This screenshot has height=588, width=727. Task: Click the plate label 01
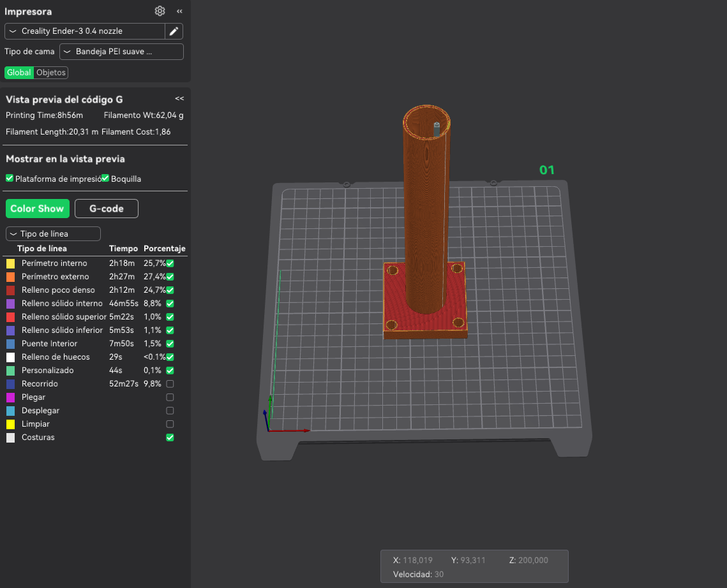pos(546,170)
